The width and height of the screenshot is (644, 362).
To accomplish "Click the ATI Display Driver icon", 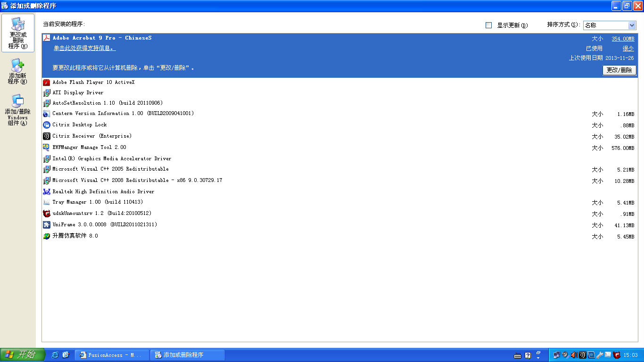I will click(x=46, y=93).
